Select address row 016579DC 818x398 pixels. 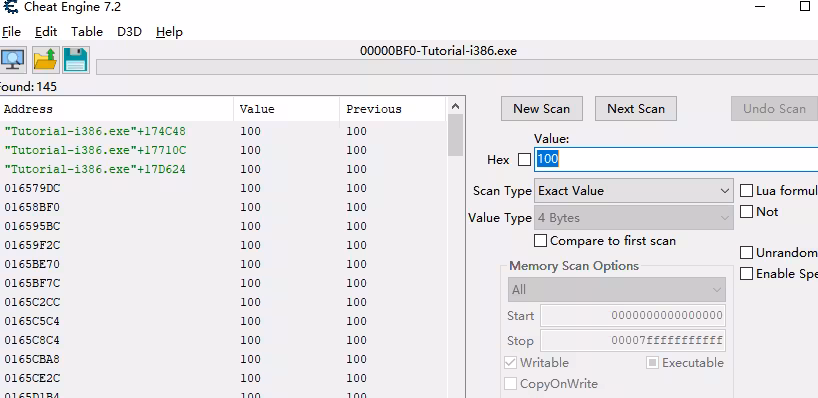click(223, 188)
